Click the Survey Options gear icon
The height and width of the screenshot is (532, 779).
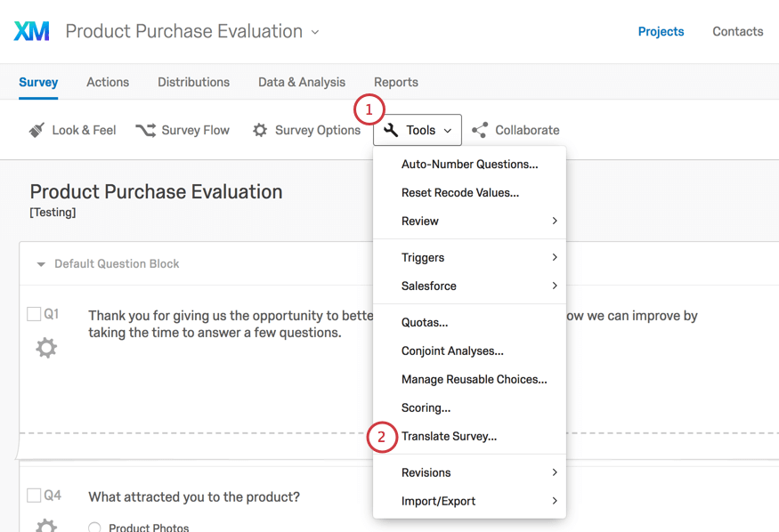pos(260,130)
